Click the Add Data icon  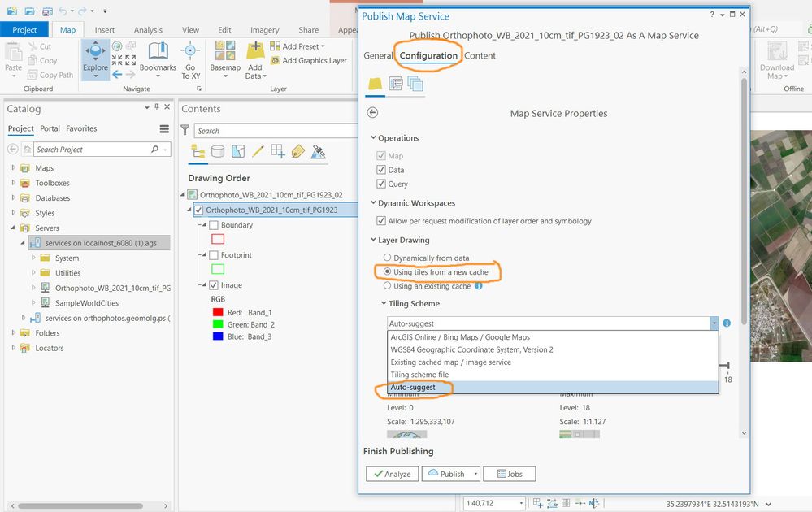click(x=255, y=52)
